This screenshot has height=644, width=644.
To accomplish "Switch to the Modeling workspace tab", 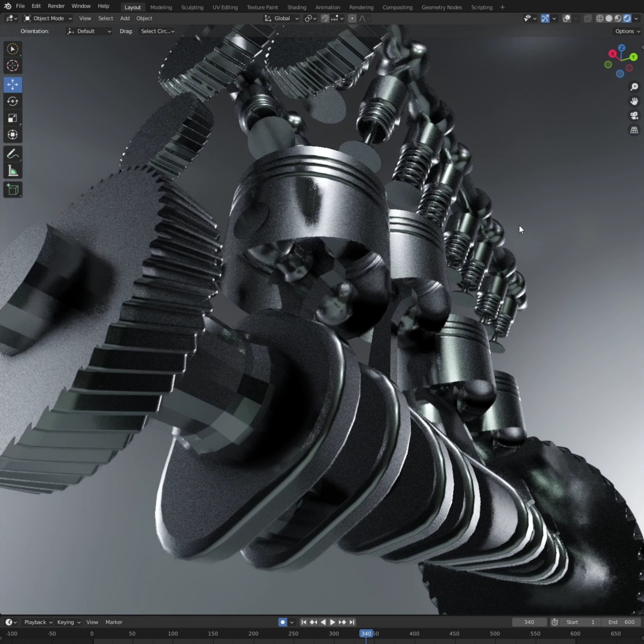I will tap(161, 7).
